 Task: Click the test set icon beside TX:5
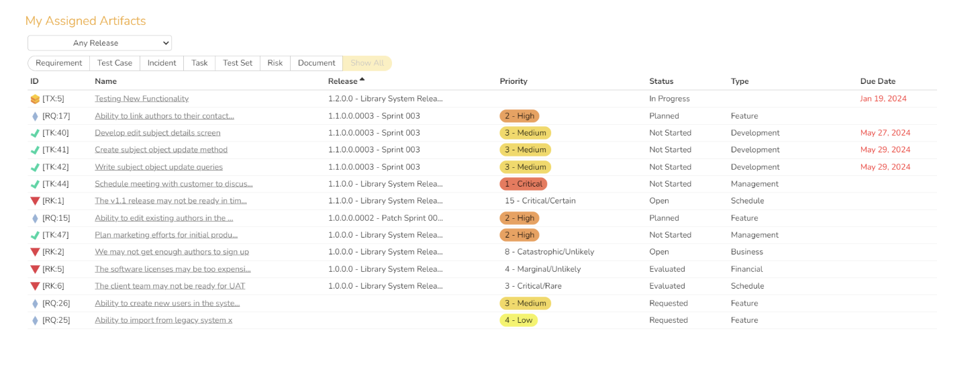pyautogui.click(x=35, y=99)
